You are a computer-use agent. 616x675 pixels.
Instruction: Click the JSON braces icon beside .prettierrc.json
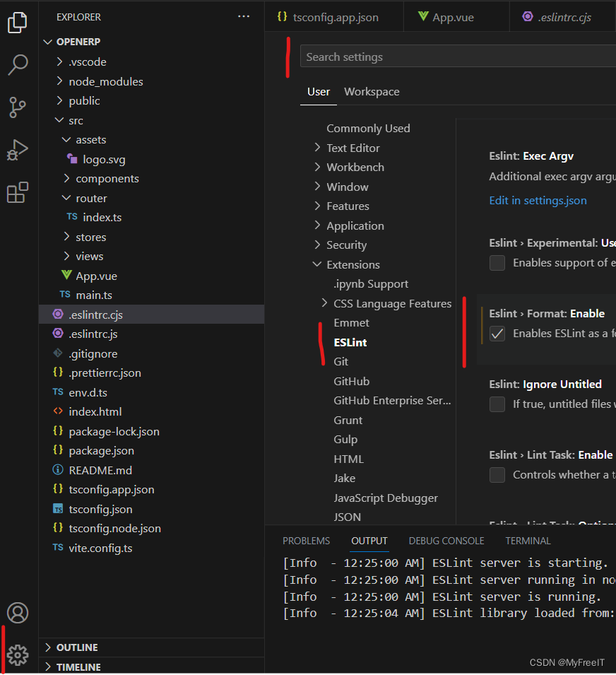tap(58, 372)
